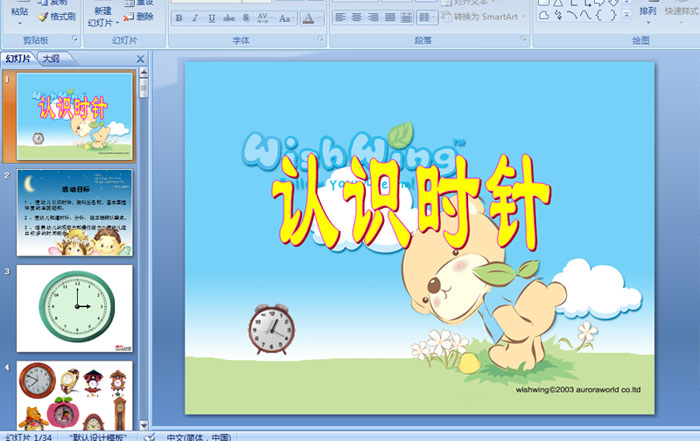Click the spell-check icon in status bar
The image size is (700, 441).
point(150,437)
